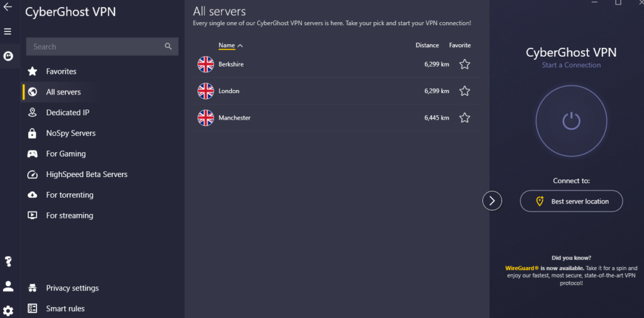644x318 pixels.
Task: Click the back arrow icon
Action: point(8,7)
